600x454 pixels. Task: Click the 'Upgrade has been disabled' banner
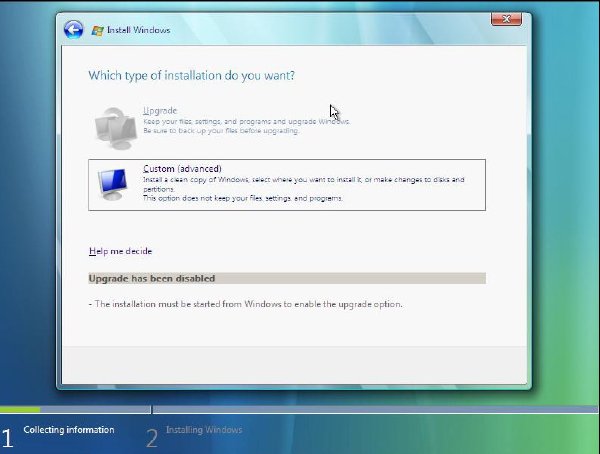point(287,278)
